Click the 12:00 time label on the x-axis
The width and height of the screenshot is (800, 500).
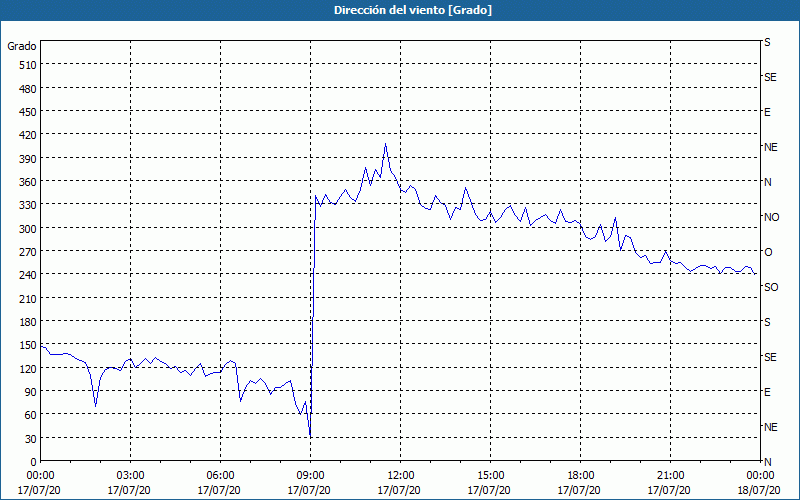[400, 476]
